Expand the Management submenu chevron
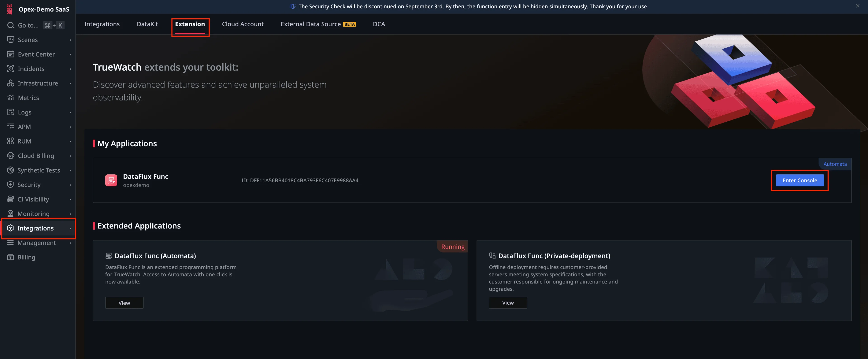 [x=70, y=243]
